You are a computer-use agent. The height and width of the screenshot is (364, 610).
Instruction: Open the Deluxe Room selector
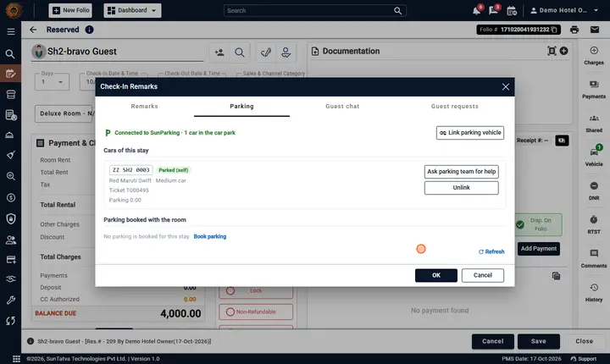click(x=64, y=113)
